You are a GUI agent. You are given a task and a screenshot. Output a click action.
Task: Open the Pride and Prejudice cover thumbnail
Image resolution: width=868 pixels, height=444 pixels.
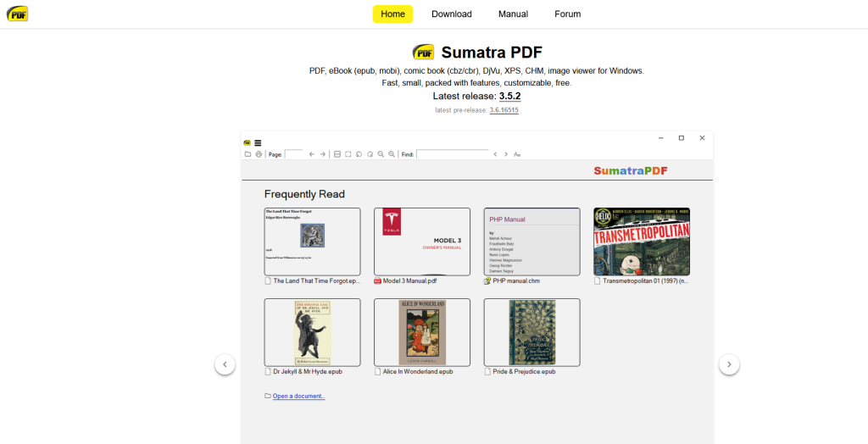click(x=532, y=332)
